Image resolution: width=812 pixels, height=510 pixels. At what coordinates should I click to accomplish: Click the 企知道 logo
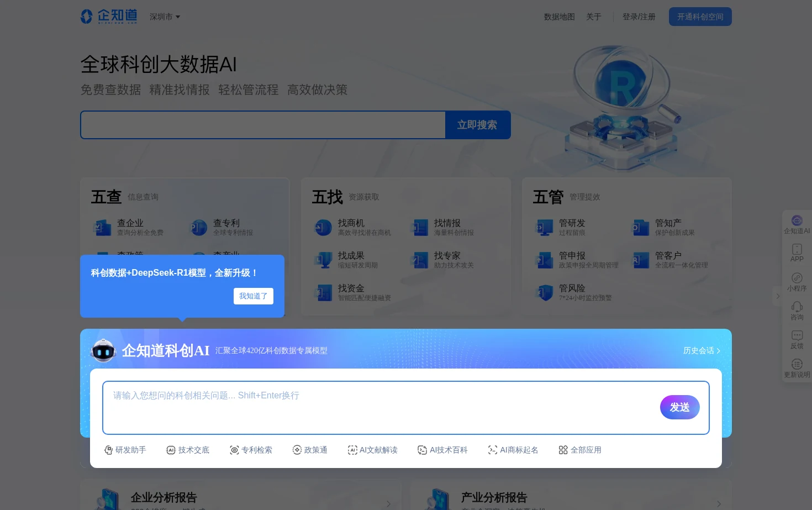coord(109,17)
